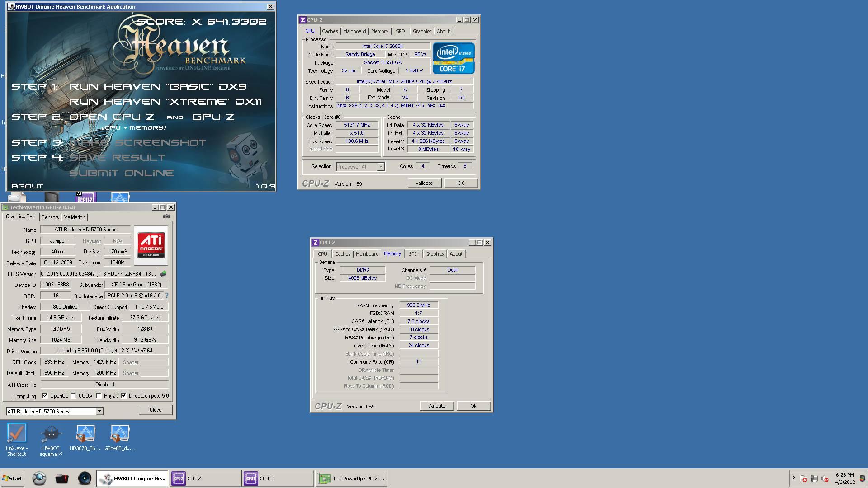This screenshot has height=488, width=868.
Task: Click the volume speaker tray icon
Action: pos(825,479)
